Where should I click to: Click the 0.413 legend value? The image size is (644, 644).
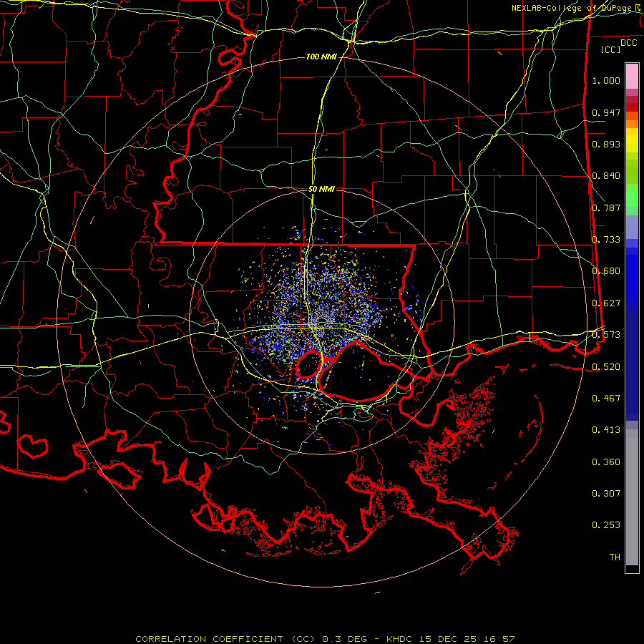point(606,430)
